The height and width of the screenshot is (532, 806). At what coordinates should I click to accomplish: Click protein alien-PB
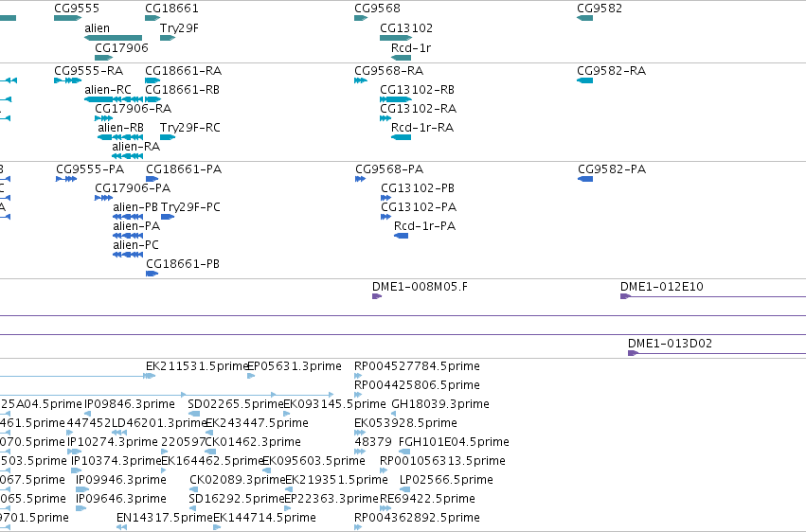click(128, 217)
